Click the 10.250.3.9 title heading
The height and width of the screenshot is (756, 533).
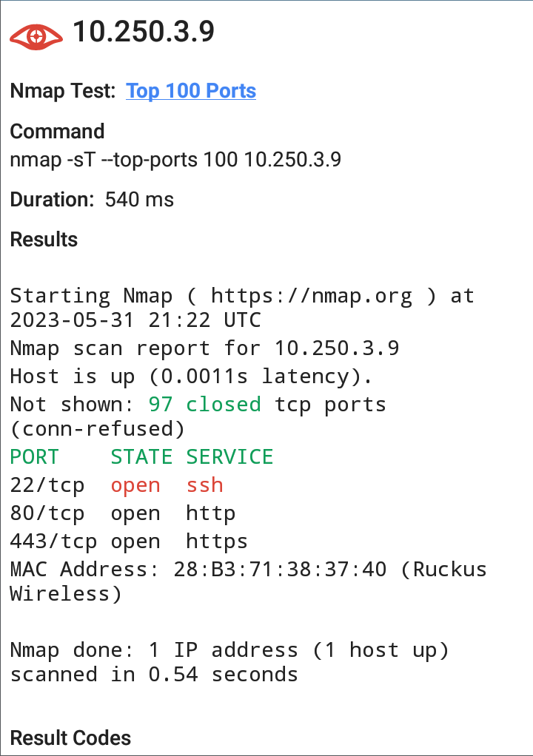(144, 32)
